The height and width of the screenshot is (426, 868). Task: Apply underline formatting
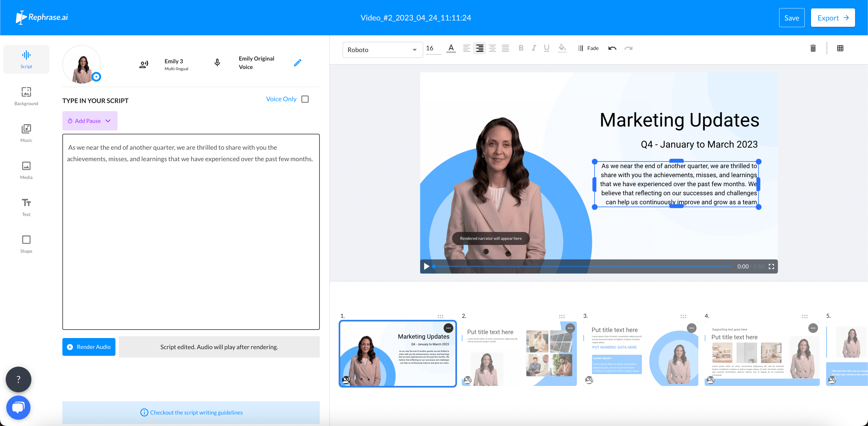pyautogui.click(x=546, y=49)
